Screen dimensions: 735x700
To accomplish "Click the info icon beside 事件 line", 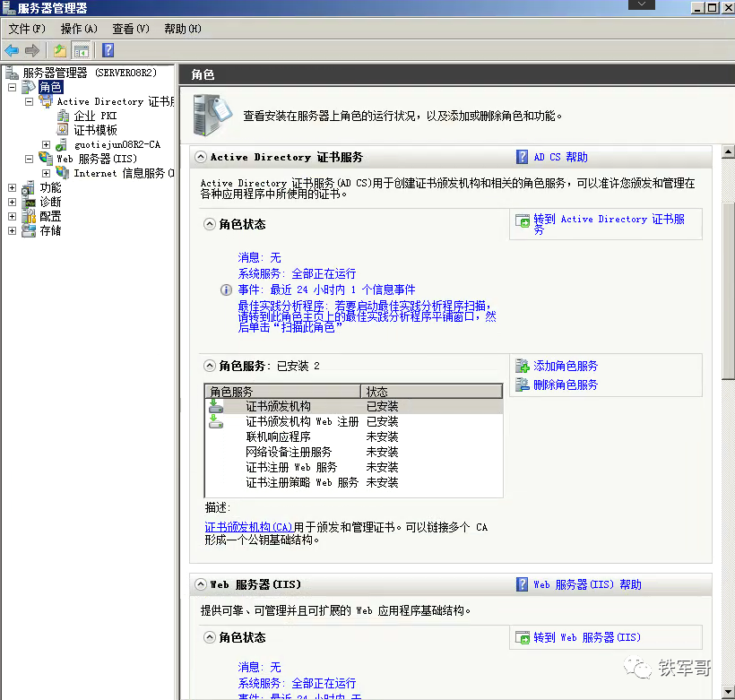I will point(226,290).
